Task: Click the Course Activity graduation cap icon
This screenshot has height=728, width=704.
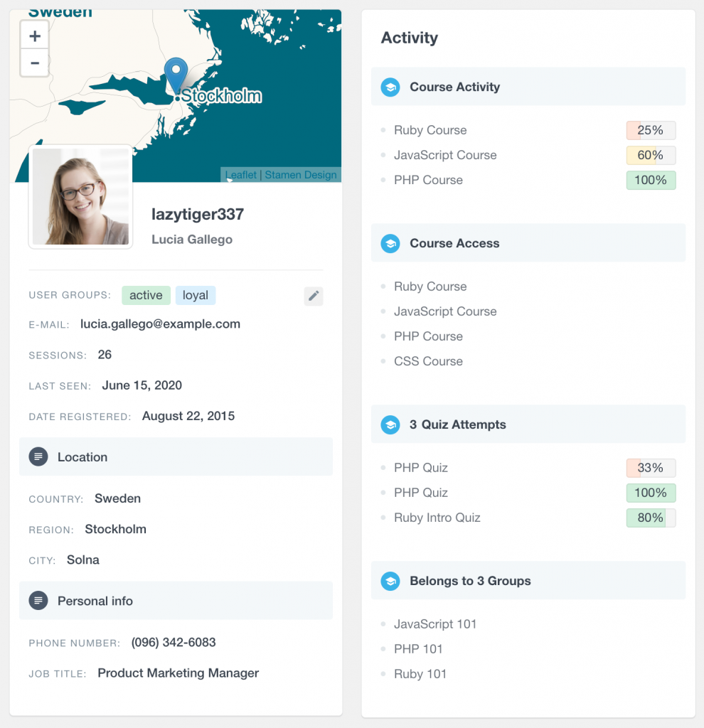Action: [x=390, y=87]
